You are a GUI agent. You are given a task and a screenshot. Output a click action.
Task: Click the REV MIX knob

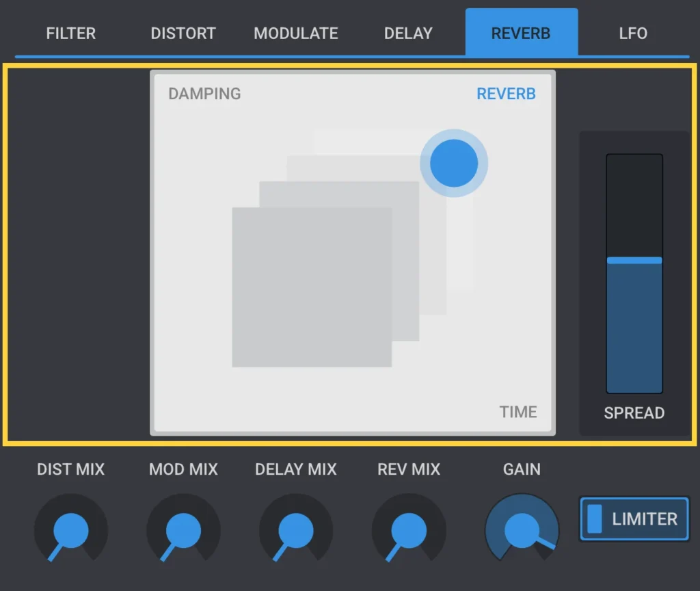[409, 529]
